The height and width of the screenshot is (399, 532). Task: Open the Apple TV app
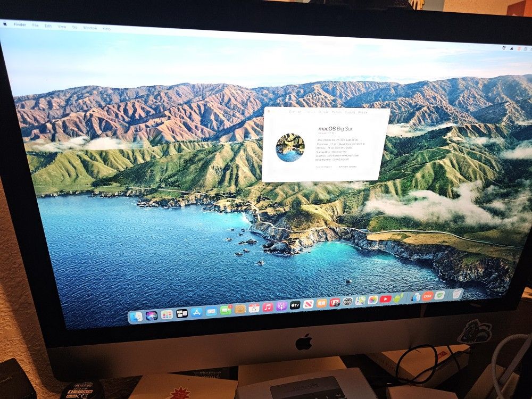(295, 305)
